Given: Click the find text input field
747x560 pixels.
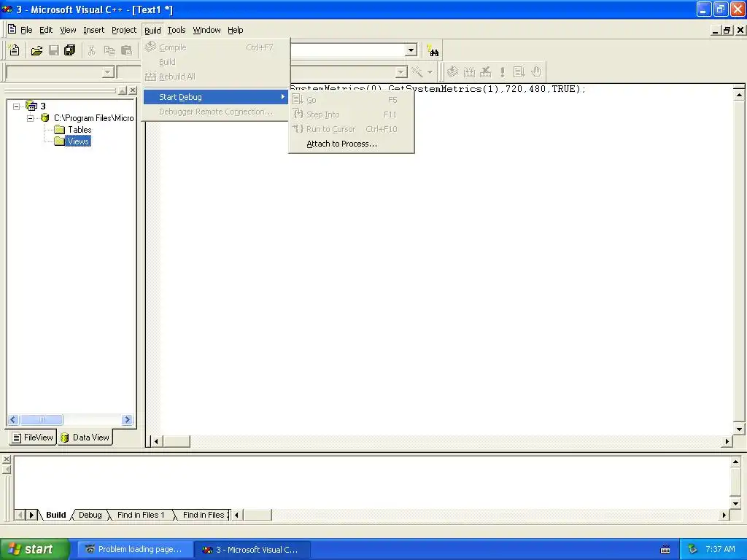Looking at the screenshot, I should (347, 50).
